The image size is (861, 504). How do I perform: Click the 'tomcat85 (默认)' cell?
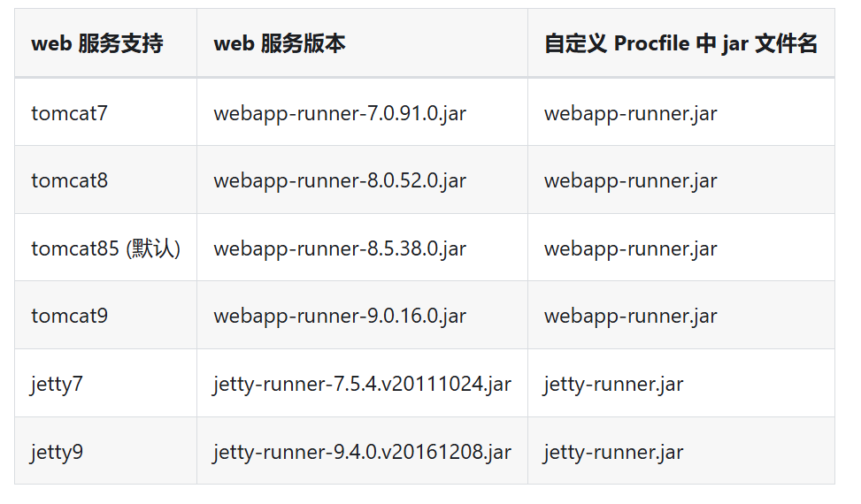coord(105,248)
